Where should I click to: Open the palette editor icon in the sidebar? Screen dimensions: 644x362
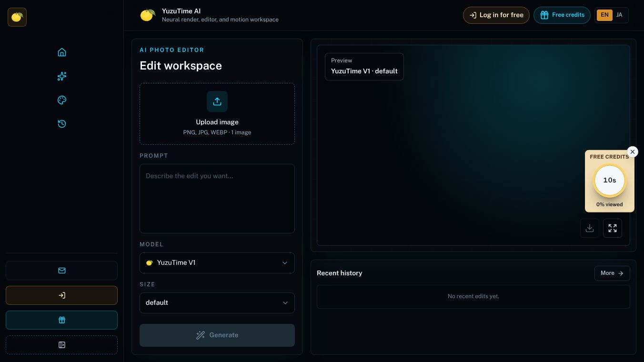pyautogui.click(x=62, y=100)
